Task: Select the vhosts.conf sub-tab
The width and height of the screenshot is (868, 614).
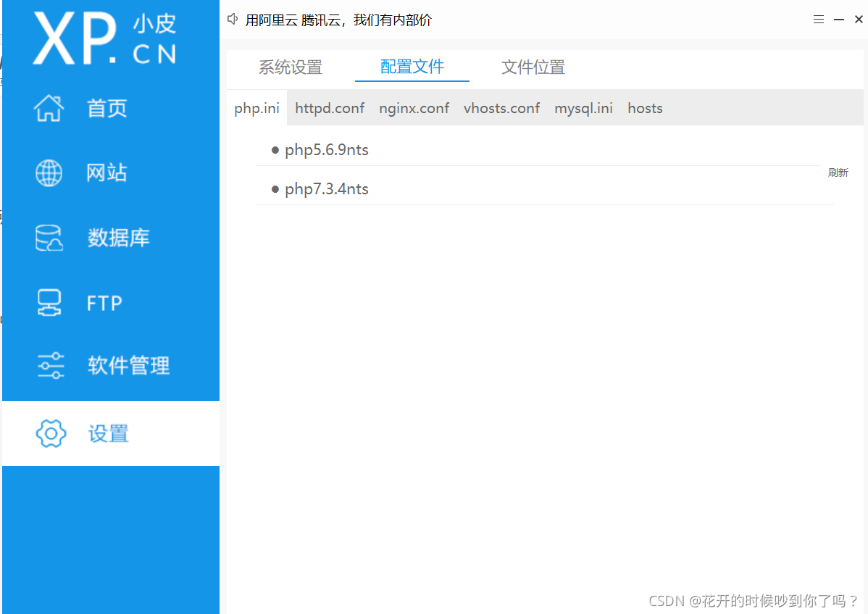Action: (501, 108)
